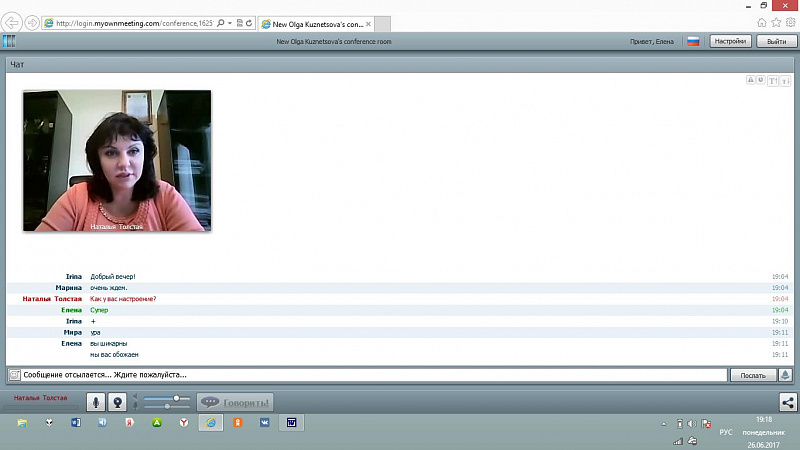Open browser favorites star icon
The height and width of the screenshot is (450, 800).
pyautogui.click(x=776, y=22)
